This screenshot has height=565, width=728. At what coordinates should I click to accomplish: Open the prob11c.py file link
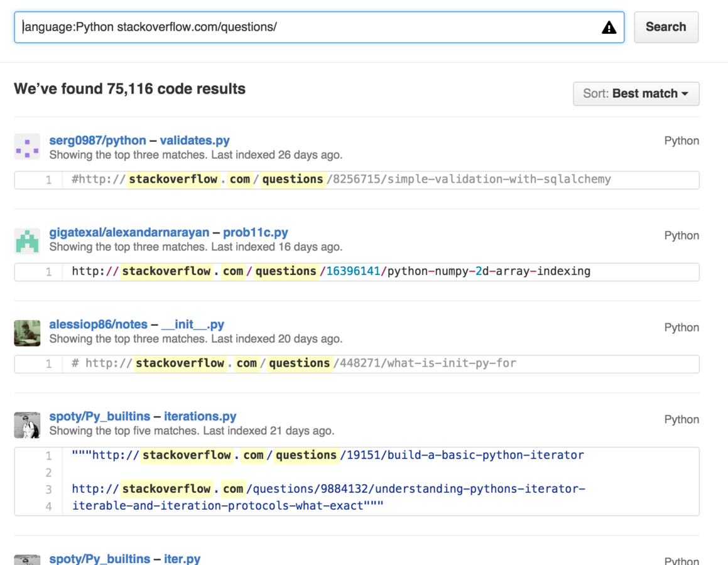coord(256,232)
